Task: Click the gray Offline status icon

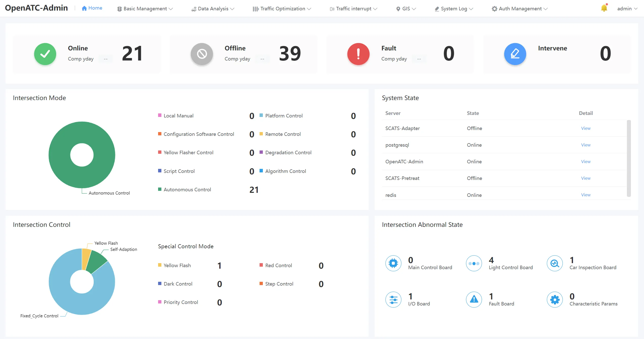Action: pyautogui.click(x=202, y=54)
